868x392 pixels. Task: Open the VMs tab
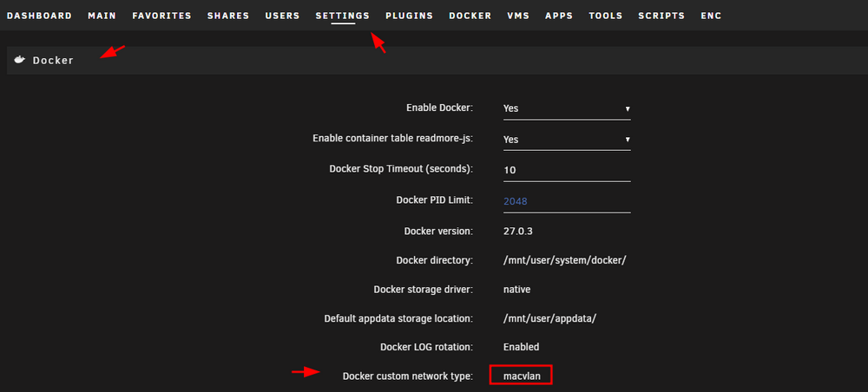click(x=518, y=16)
